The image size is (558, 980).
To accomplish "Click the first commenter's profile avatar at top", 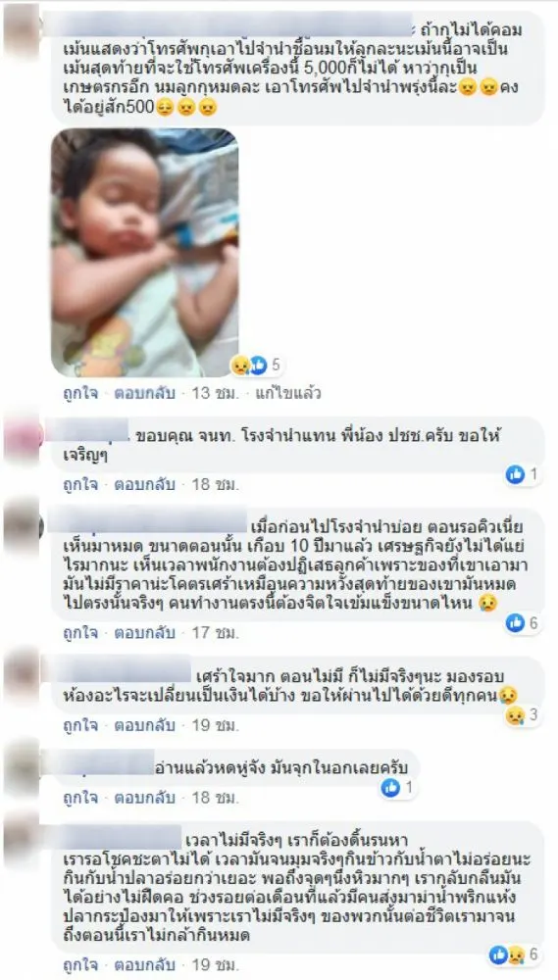I will tap(21, 29).
